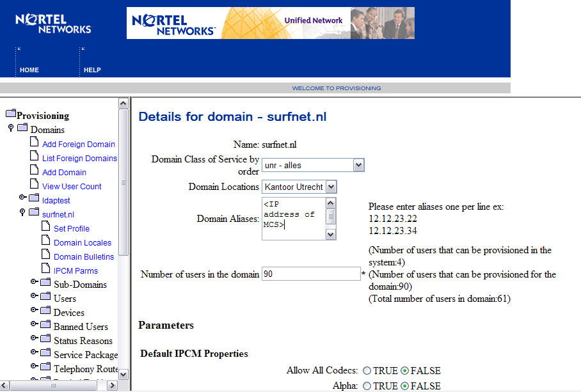Click the Set Profile page icon
The height and width of the screenshot is (392, 581).
[x=45, y=226]
